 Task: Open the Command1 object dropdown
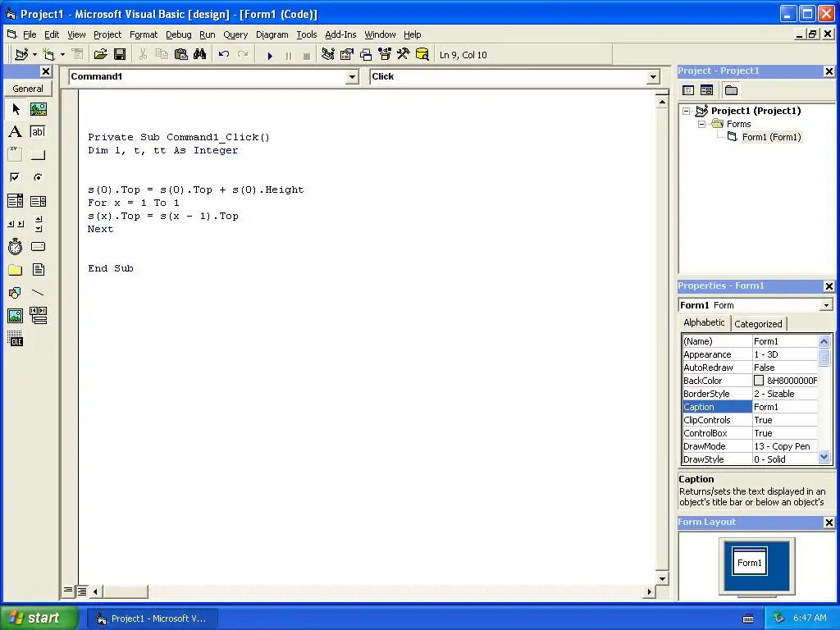point(352,77)
